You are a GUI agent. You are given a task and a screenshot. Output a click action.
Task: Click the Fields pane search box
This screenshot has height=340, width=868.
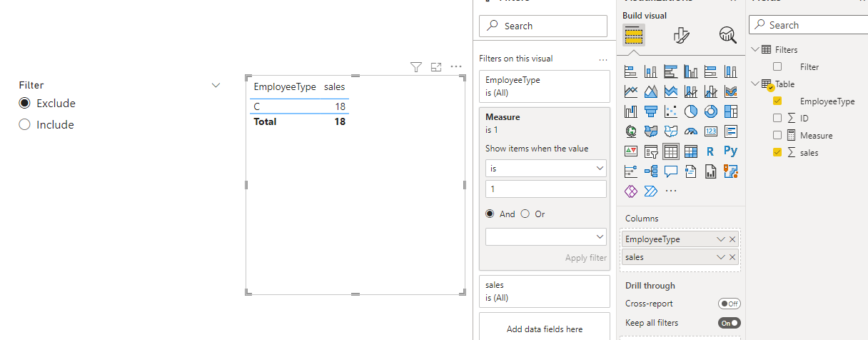point(809,25)
